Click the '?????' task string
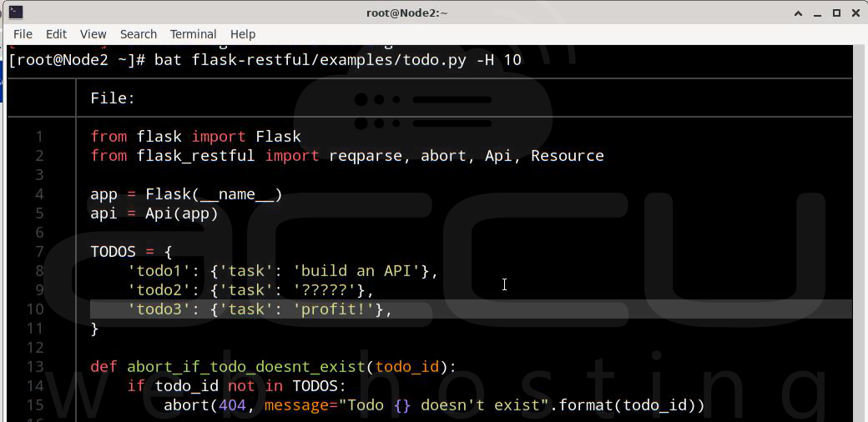Screen dimensions: 868x422 pyautogui.click(x=325, y=290)
